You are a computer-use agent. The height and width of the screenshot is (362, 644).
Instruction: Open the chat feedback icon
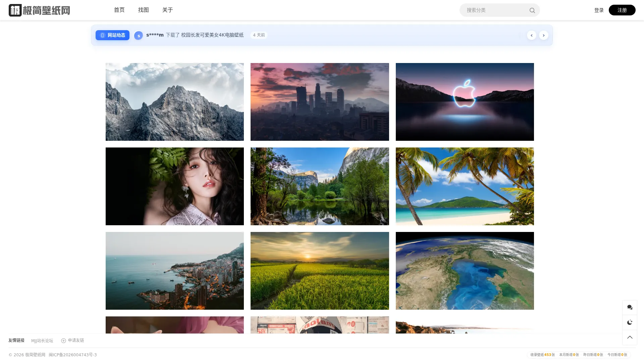(630, 307)
